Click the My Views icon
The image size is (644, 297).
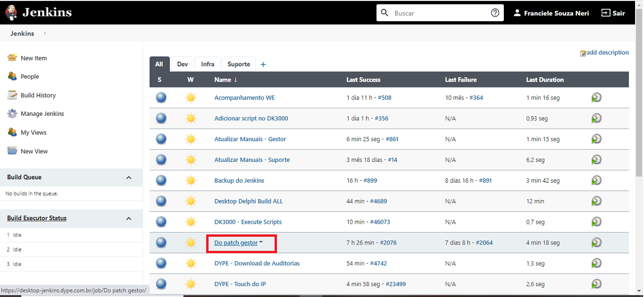12,132
